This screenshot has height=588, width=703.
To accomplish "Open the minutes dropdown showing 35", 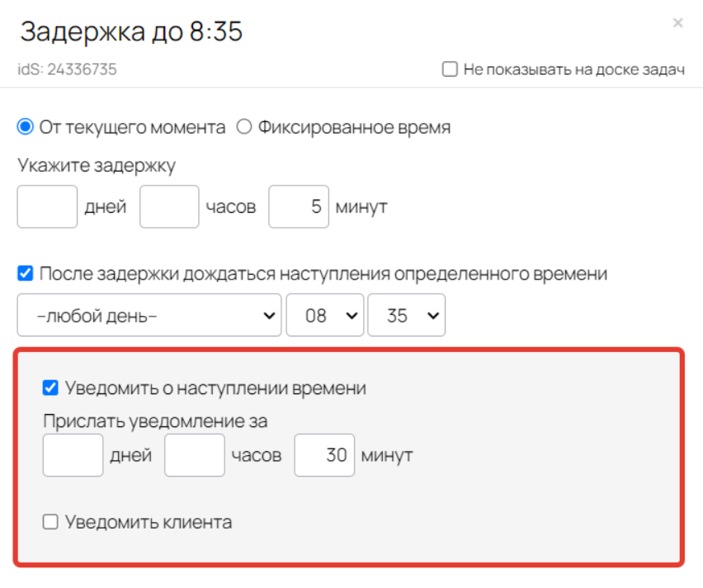I will (x=406, y=315).
